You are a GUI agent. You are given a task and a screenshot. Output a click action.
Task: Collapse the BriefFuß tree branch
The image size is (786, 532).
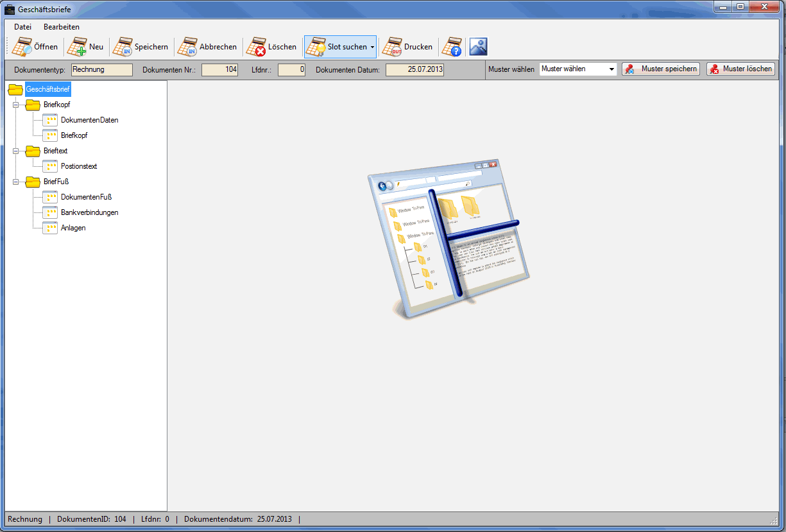15,182
